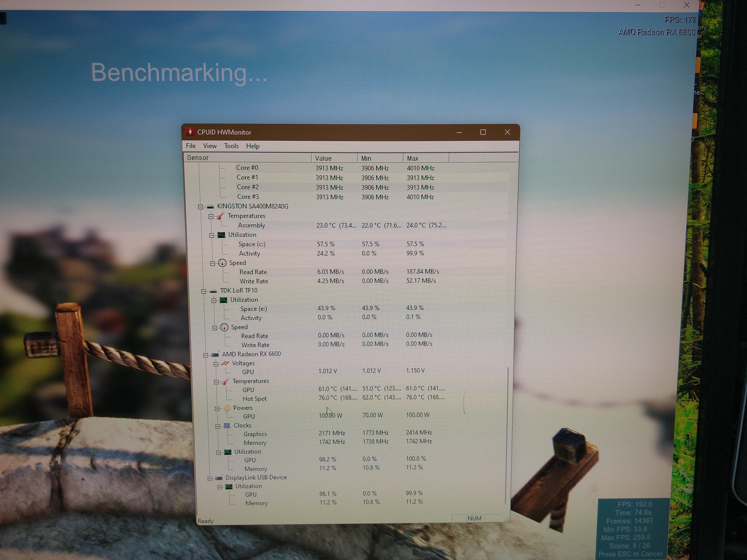
Task: Click the Powers flame icon
Action: point(227,408)
